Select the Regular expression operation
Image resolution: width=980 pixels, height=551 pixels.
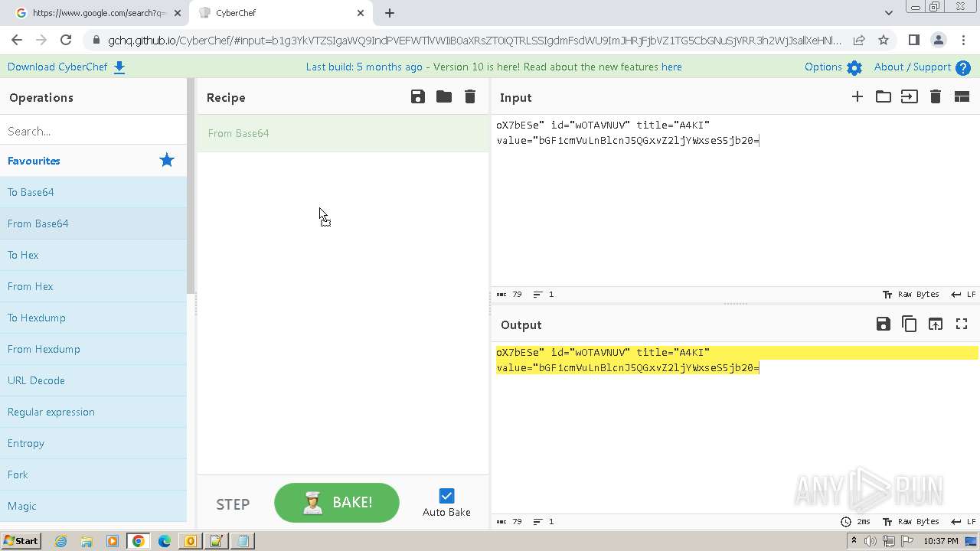coord(93,412)
